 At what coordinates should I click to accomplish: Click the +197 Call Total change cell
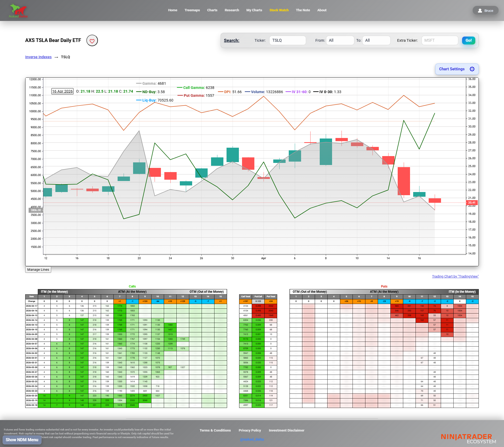click(245, 301)
